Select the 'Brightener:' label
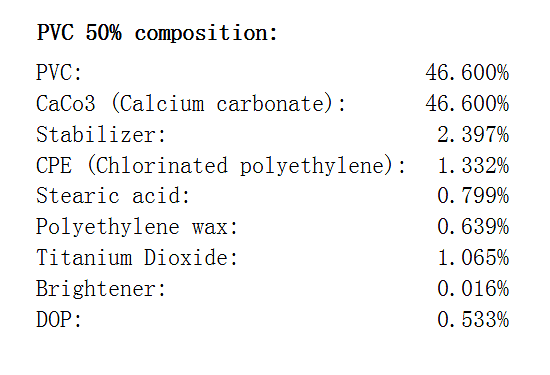Screen dimensions: 550x375 101,289
